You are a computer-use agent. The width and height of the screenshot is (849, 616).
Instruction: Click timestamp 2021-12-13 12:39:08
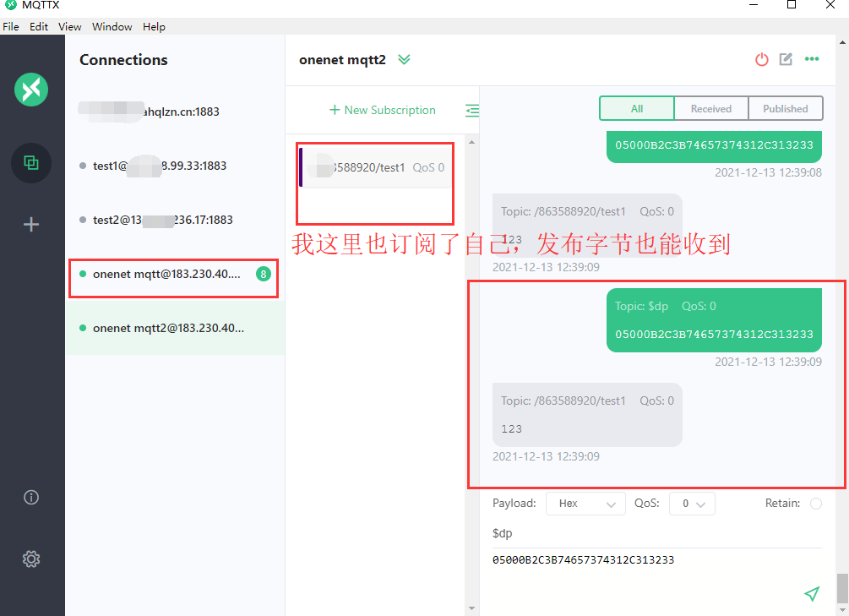click(x=768, y=173)
